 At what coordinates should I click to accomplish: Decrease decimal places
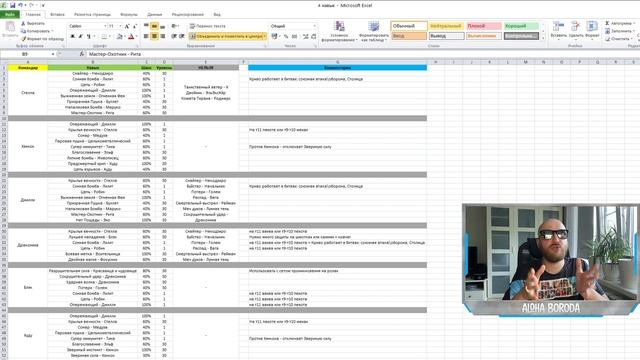point(313,36)
